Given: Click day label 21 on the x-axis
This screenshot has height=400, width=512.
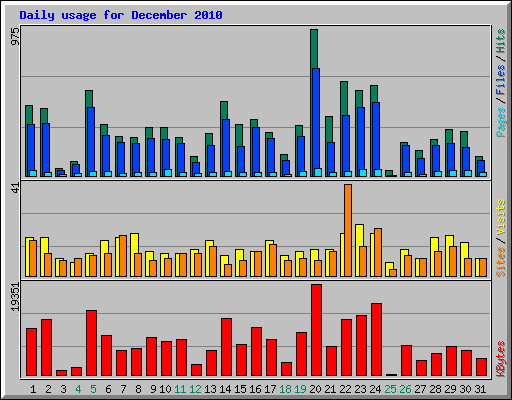Looking at the screenshot, I should tap(330, 389).
